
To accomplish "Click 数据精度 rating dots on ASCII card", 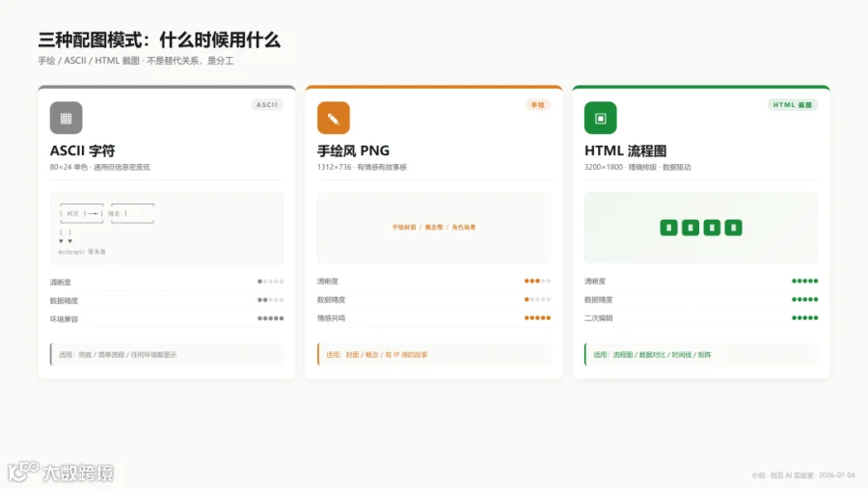I will [270, 300].
